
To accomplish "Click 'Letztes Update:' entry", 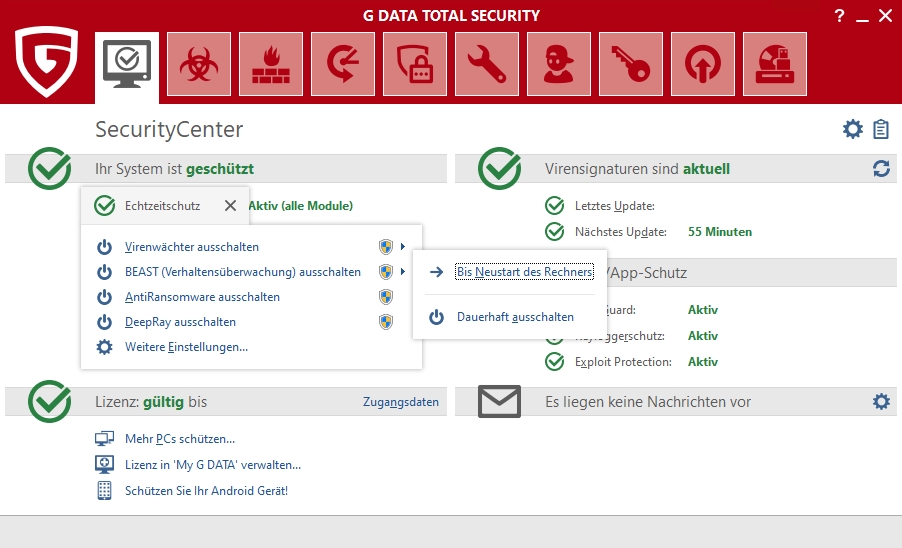I will [x=615, y=206].
